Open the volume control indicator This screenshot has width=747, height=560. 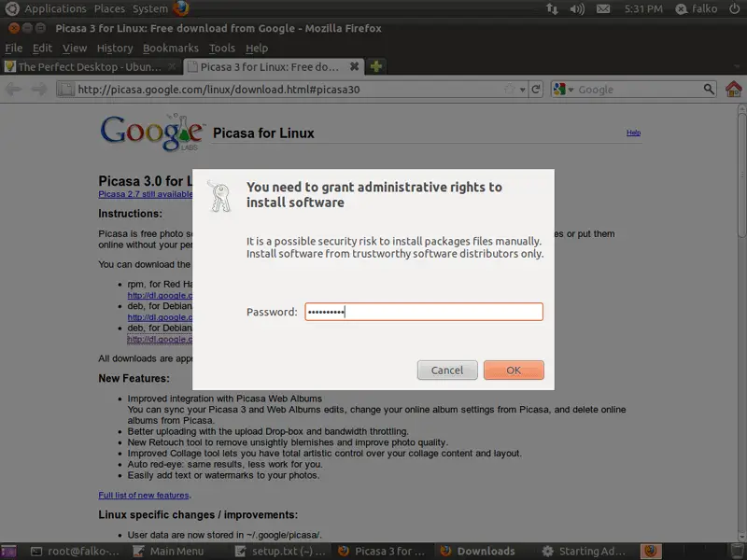[577, 8]
